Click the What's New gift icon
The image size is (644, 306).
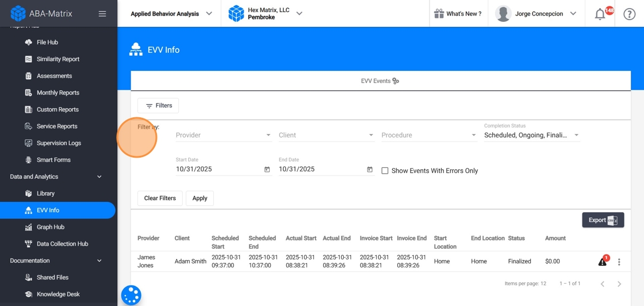439,14
